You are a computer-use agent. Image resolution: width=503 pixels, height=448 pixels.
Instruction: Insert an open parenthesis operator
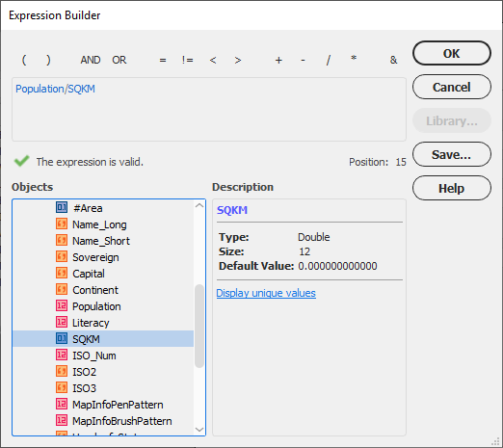pyautogui.click(x=24, y=60)
